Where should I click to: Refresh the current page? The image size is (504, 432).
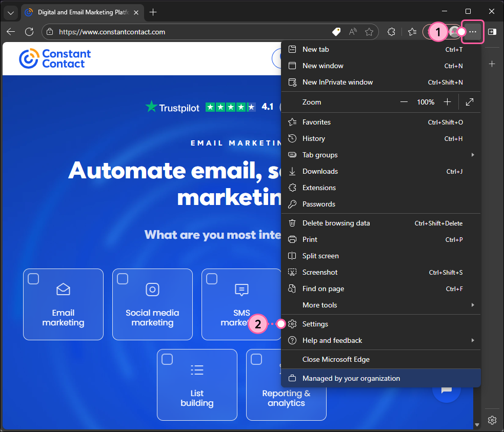[x=29, y=32]
